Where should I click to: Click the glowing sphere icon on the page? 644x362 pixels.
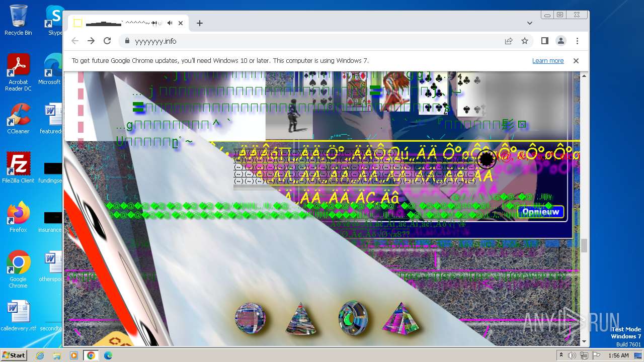pos(250,318)
